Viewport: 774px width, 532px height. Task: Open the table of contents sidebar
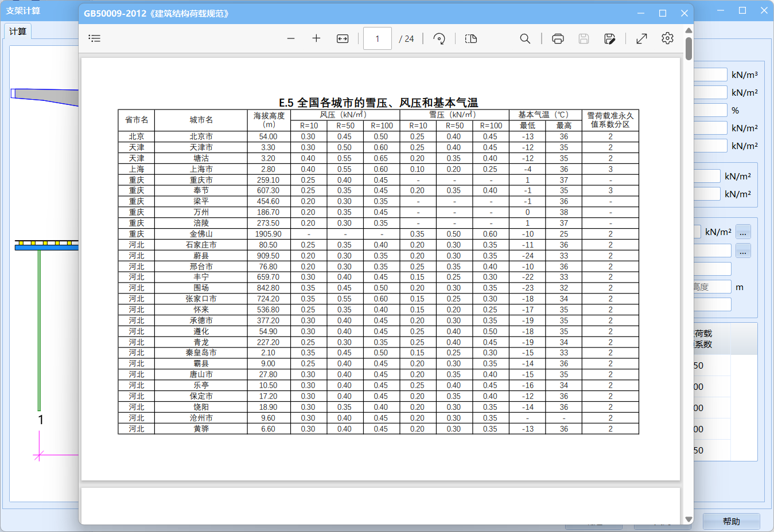(x=95, y=38)
